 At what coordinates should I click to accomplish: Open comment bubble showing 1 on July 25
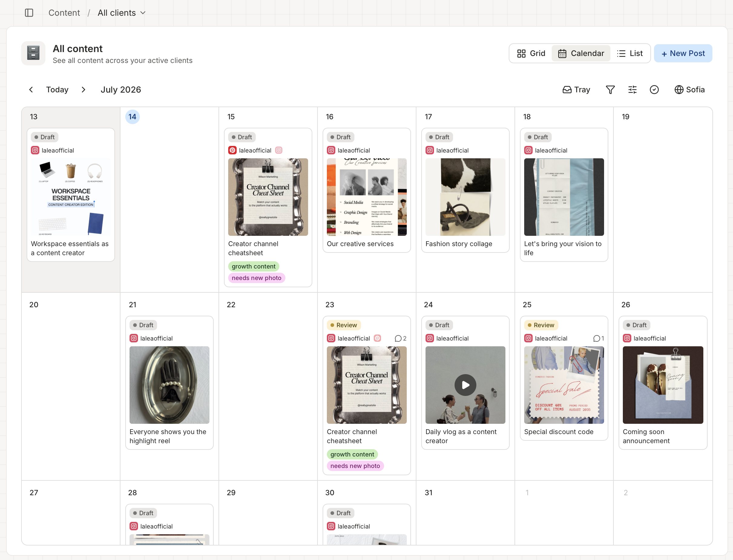[598, 339]
